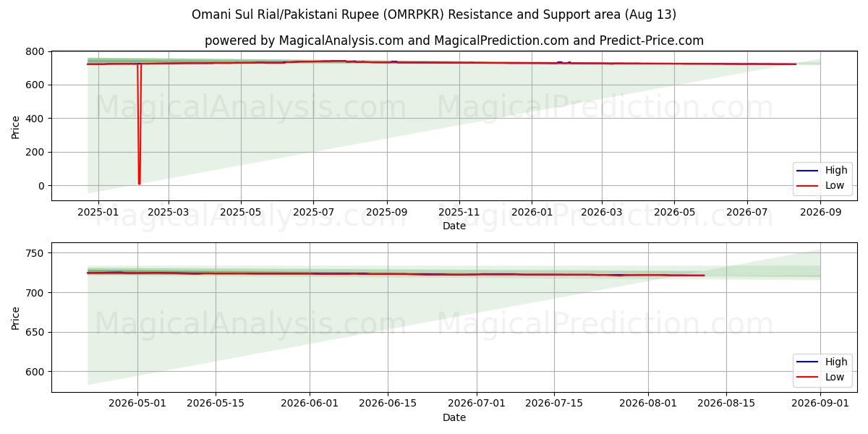Image resolution: width=868 pixels, height=434 pixels.
Task: Click the '0' price tick on the upper chart
Action: (42, 186)
